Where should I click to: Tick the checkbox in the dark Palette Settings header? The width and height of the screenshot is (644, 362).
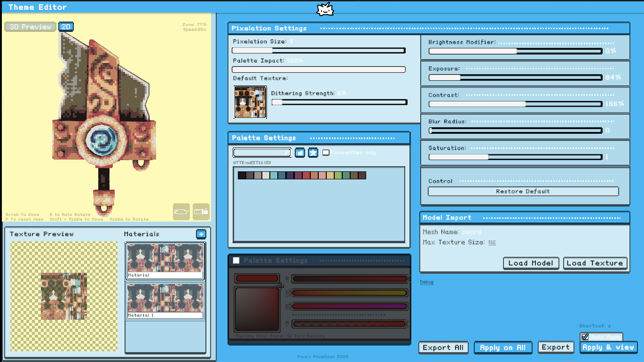coord(236,261)
